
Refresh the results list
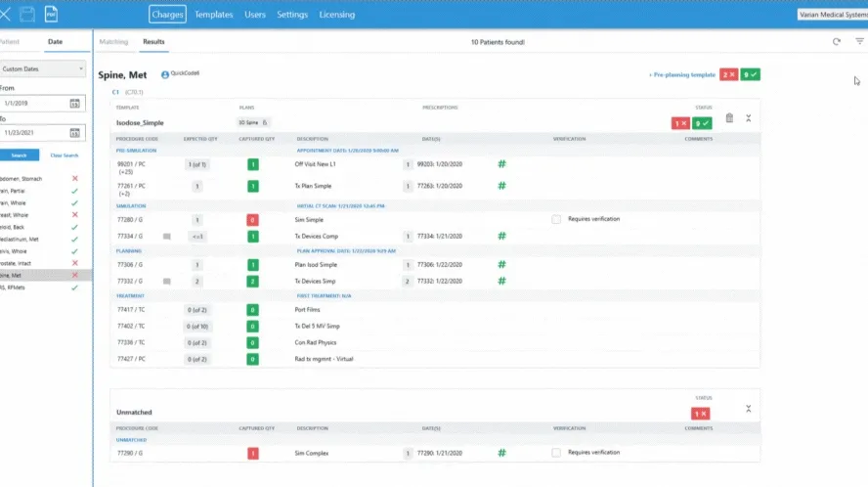(837, 42)
